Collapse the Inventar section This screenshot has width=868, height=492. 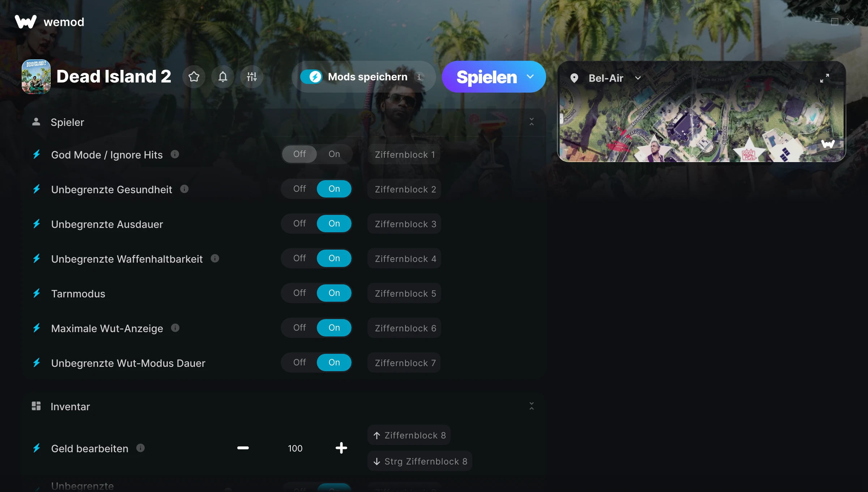click(x=531, y=406)
